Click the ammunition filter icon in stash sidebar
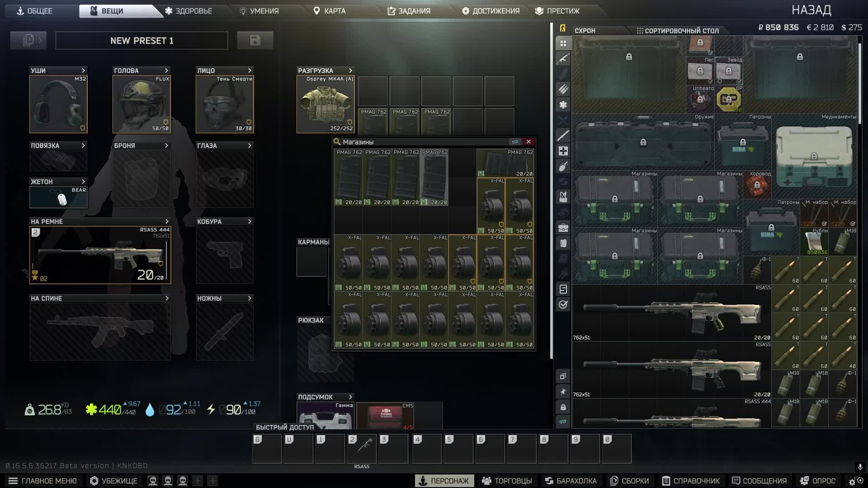The image size is (868, 488). (x=563, y=89)
